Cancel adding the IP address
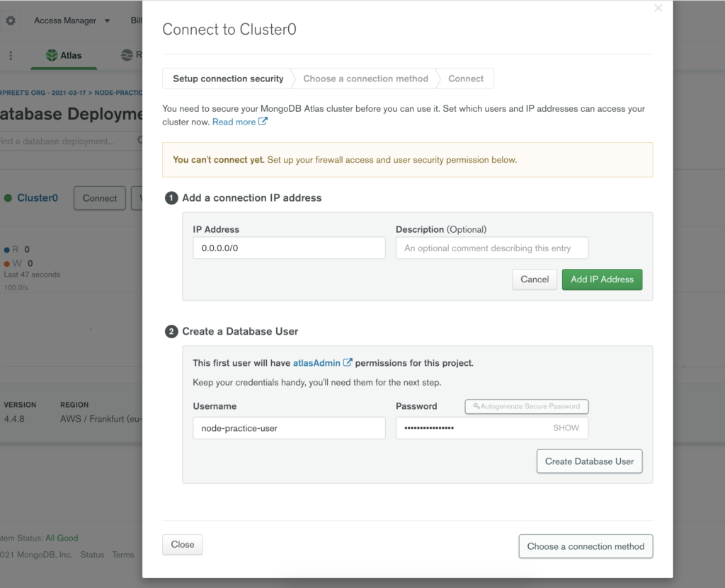 coord(535,279)
